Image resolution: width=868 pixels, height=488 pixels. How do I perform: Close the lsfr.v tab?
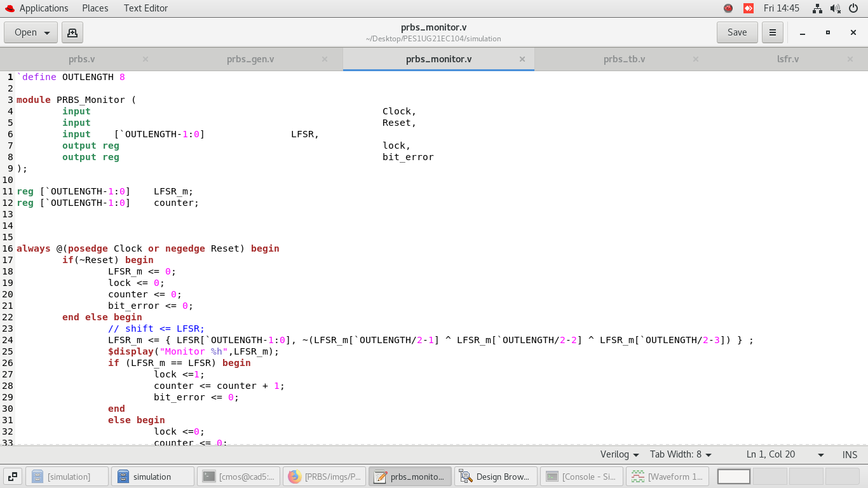pos(850,58)
